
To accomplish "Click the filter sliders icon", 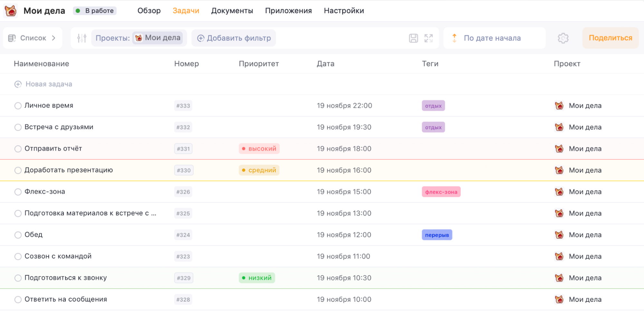I will (82, 38).
